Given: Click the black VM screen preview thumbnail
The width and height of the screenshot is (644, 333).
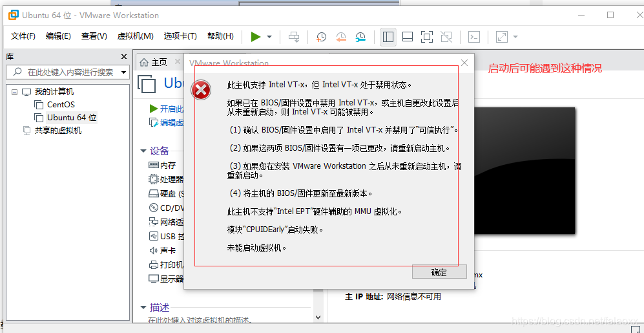Looking at the screenshot, I should click(525, 171).
